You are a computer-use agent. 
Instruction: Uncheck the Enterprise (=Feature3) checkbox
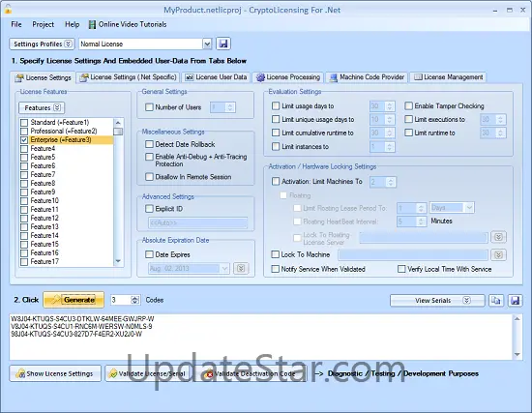[24, 140]
